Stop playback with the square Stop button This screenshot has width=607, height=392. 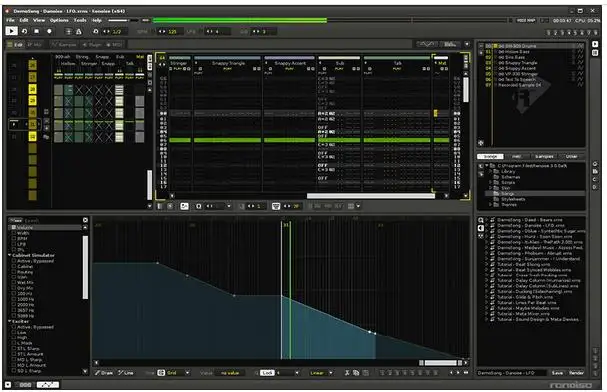[36, 31]
